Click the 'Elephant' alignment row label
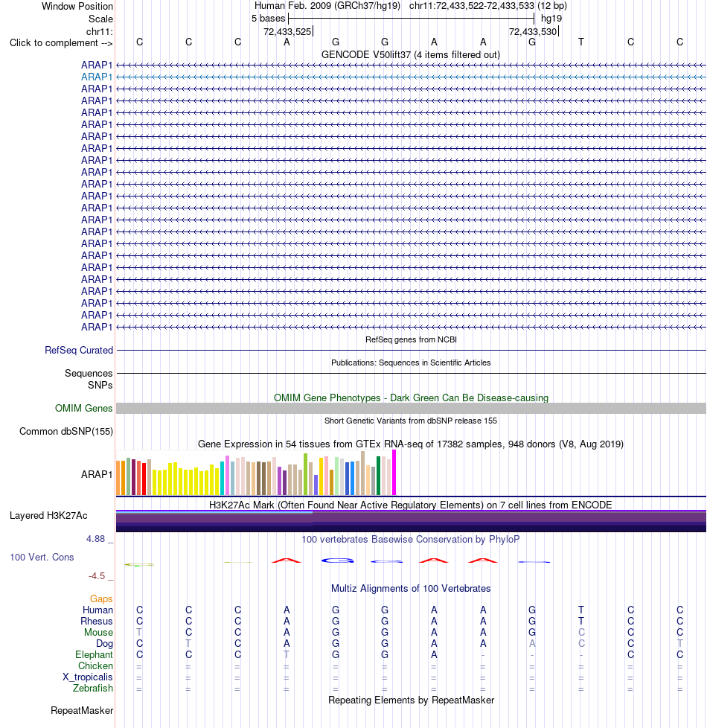The height and width of the screenshot is (728, 707). (95, 654)
